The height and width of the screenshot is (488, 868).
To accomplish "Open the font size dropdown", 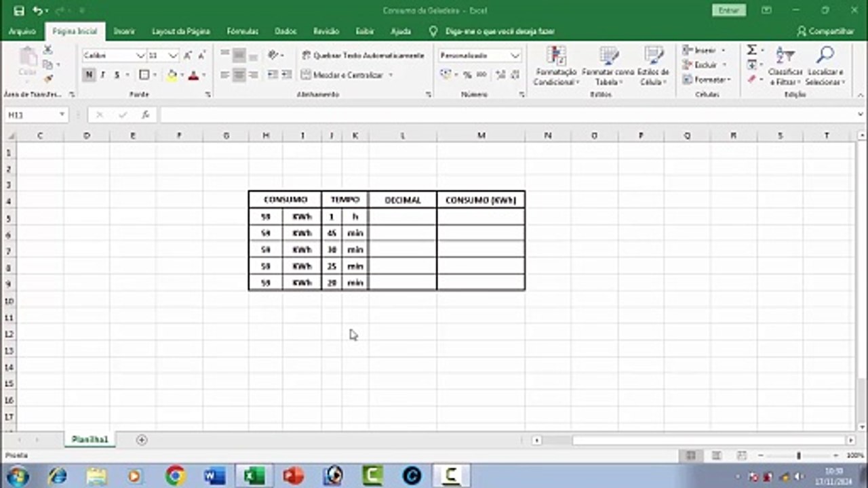I will 173,56.
